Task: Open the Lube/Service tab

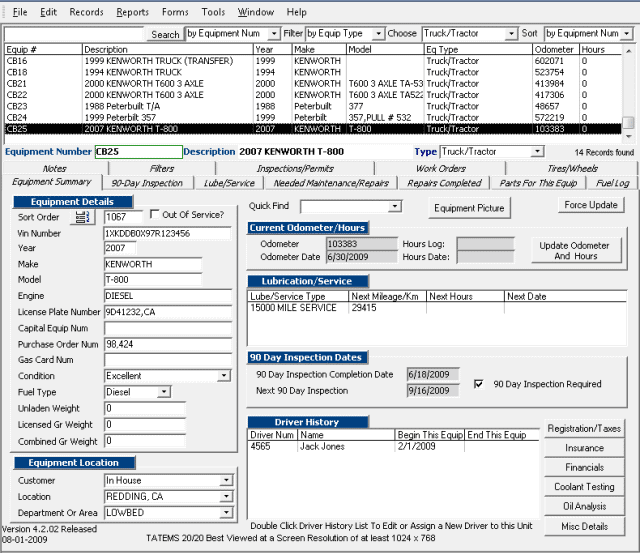Action: click(x=229, y=183)
